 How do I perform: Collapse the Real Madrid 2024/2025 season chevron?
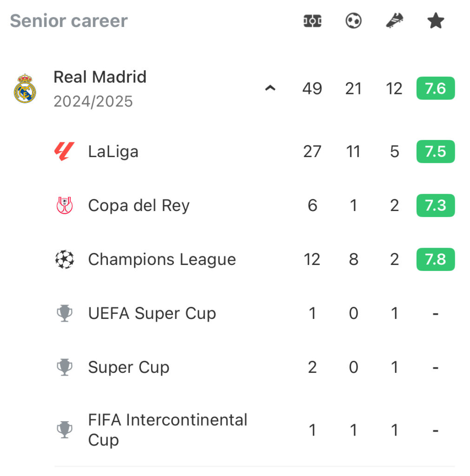pos(270,88)
